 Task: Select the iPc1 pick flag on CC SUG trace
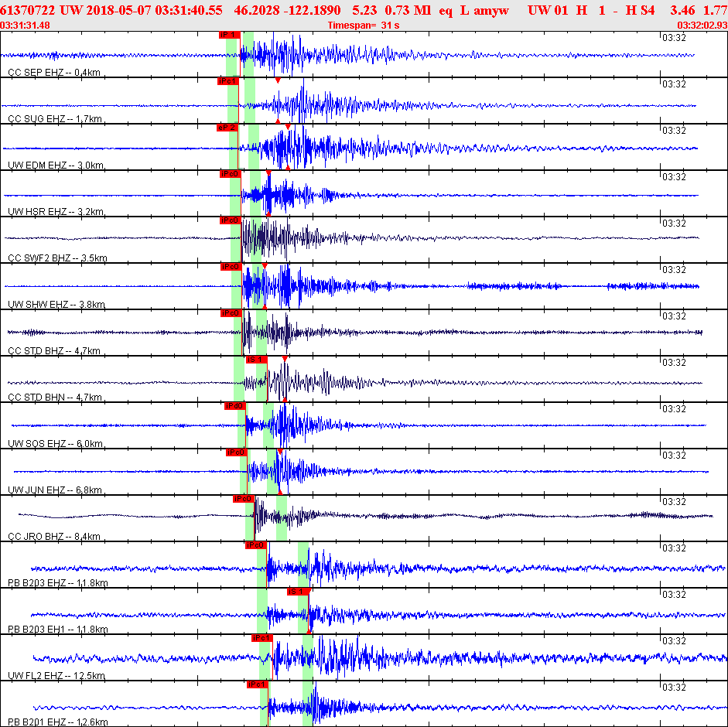[228, 81]
